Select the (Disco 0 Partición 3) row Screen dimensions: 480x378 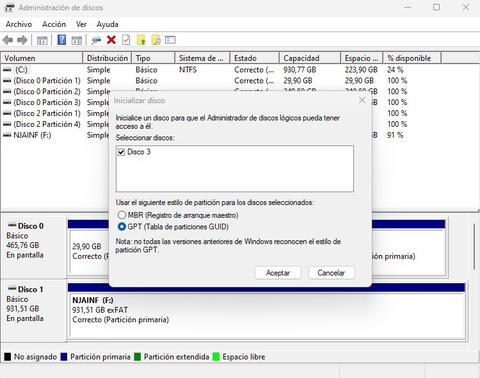click(55, 102)
